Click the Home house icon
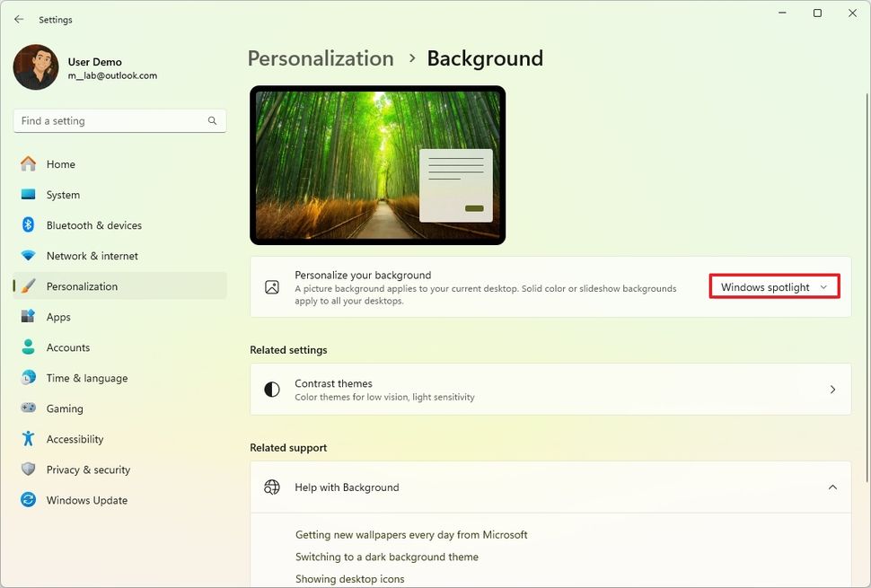Image resolution: width=871 pixels, height=588 pixels. [x=28, y=163]
